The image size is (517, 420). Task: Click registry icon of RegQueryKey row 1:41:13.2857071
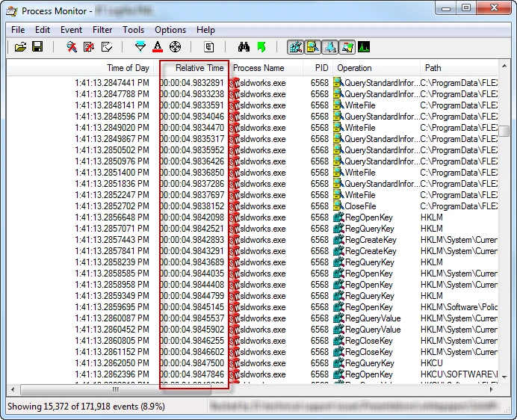pos(338,229)
